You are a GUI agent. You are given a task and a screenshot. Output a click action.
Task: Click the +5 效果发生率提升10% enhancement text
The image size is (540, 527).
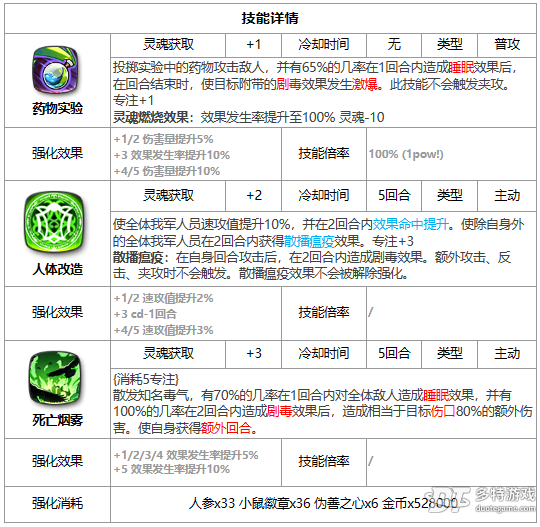click(172, 469)
